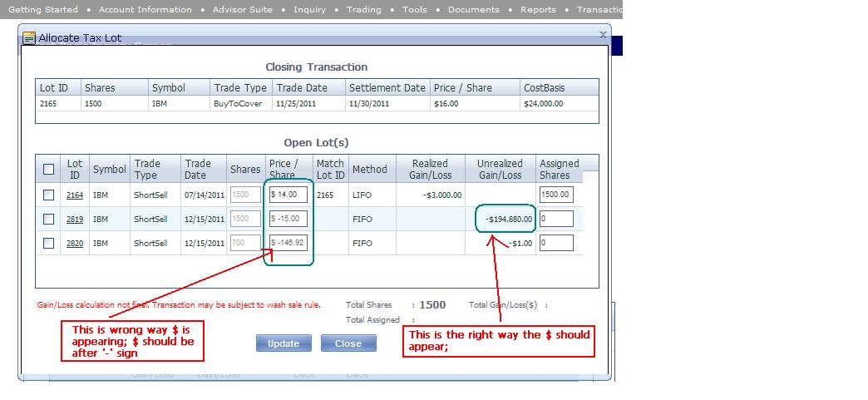Image resolution: width=868 pixels, height=400 pixels.
Task: Click the Unrealized Gain/Loss column header
Action: coord(500,169)
